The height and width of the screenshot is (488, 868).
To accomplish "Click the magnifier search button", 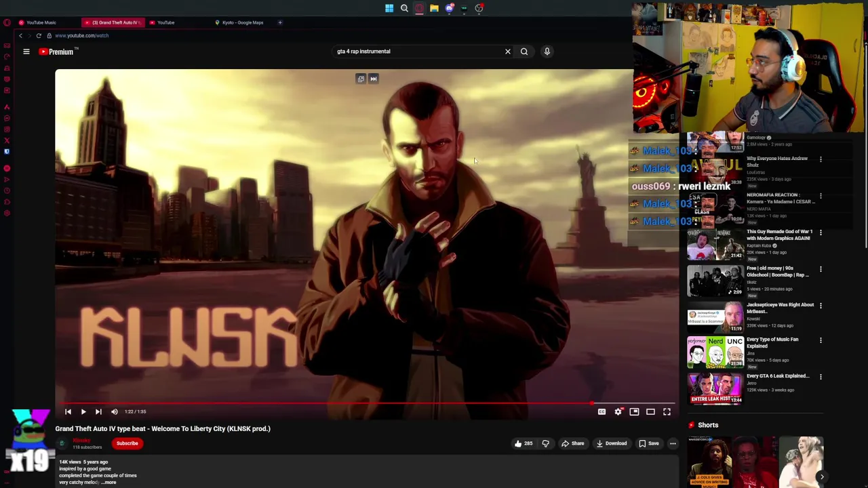I will (x=524, y=52).
